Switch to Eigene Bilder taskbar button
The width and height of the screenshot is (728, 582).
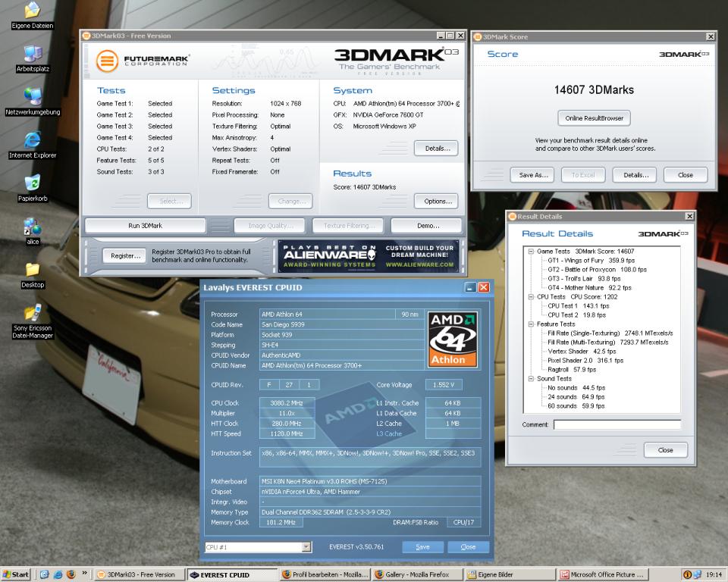(510, 574)
